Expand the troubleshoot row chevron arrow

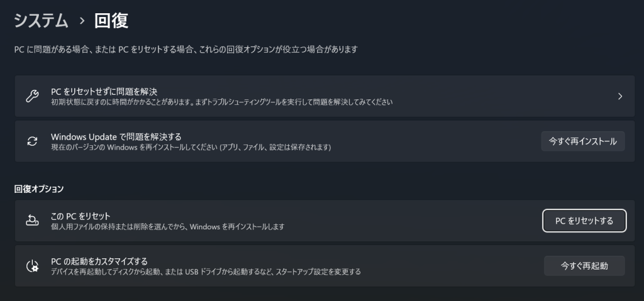(620, 96)
